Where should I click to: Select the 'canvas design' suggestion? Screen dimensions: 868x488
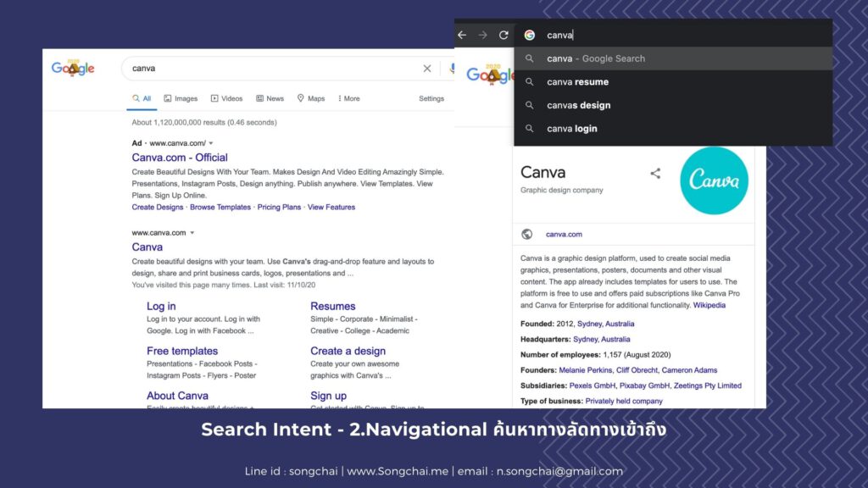(673, 105)
